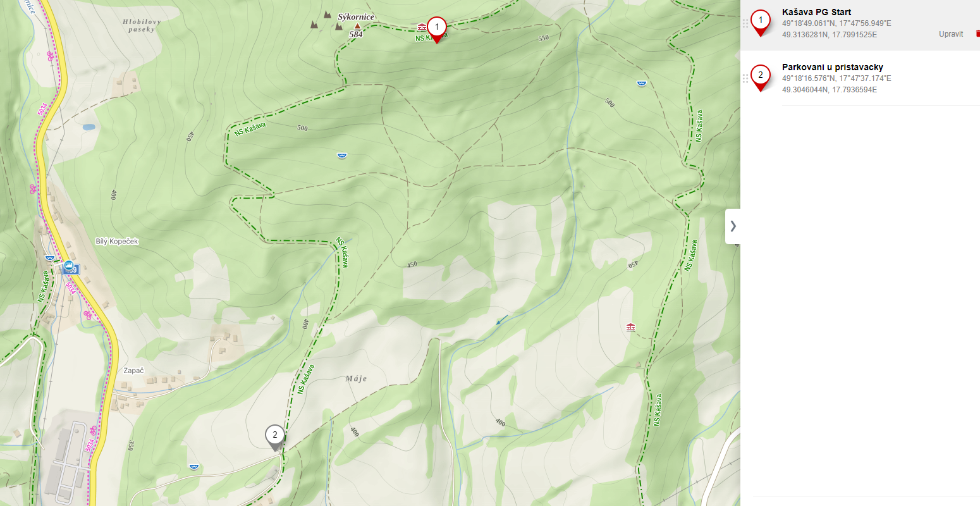Screen dimensions: 980x506
Task: Click the gray marker 2 on map
Action: pos(274,437)
